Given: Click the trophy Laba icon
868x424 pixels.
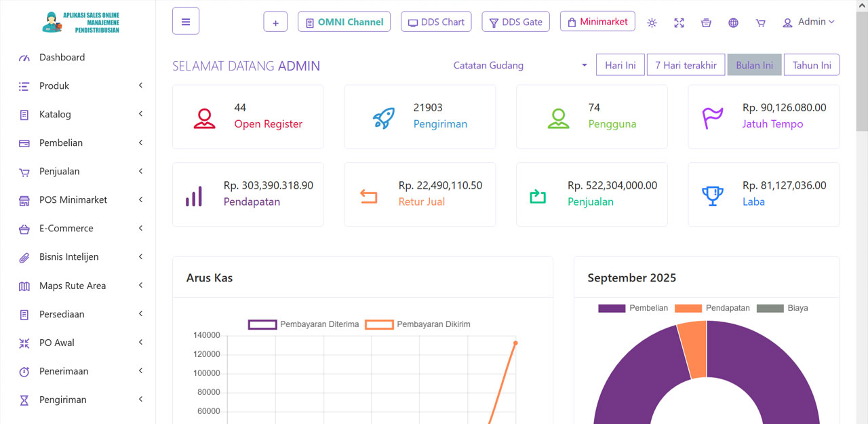Looking at the screenshot, I should click(713, 195).
